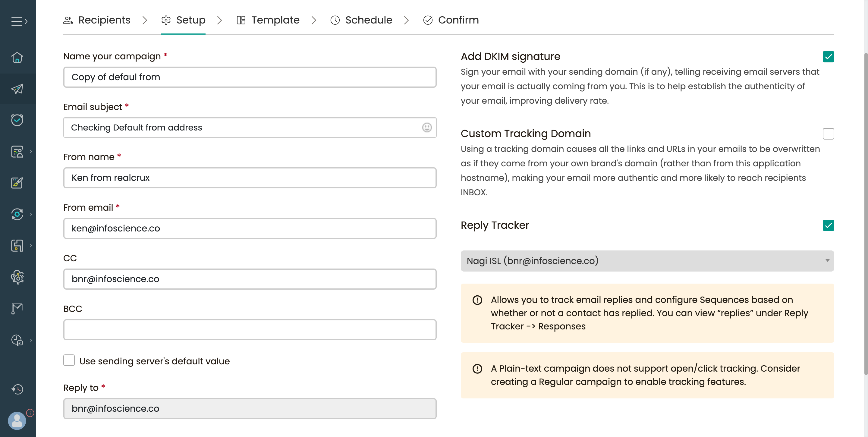Image resolution: width=868 pixels, height=437 pixels.
Task: Open the Template step
Action: click(275, 20)
